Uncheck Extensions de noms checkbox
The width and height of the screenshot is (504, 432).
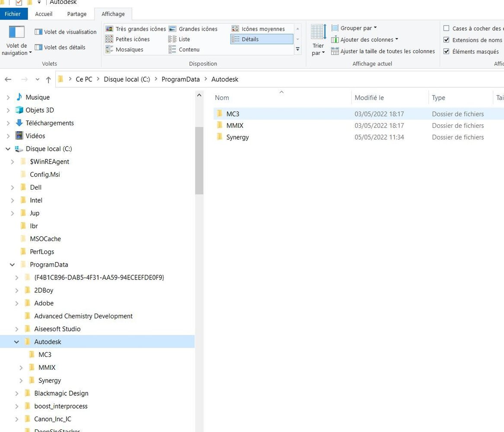click(x=446, y=40)
